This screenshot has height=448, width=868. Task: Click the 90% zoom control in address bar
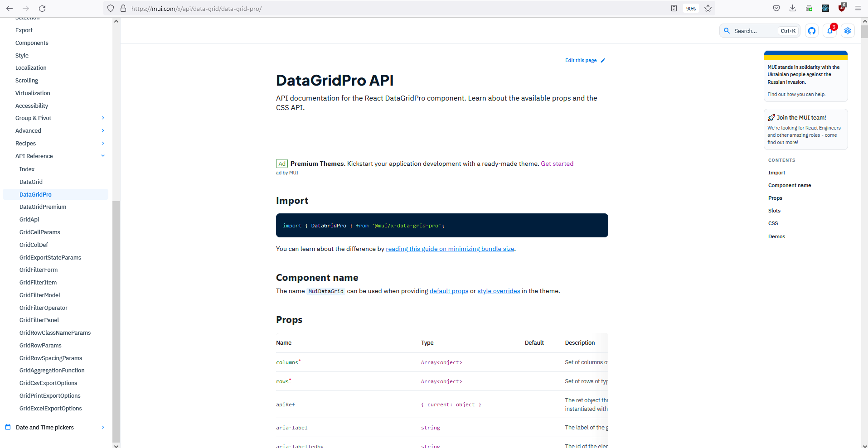tap(691, 8)
